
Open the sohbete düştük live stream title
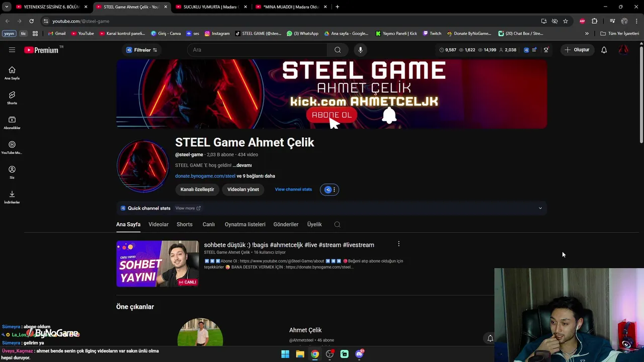(x=289, y=245)
